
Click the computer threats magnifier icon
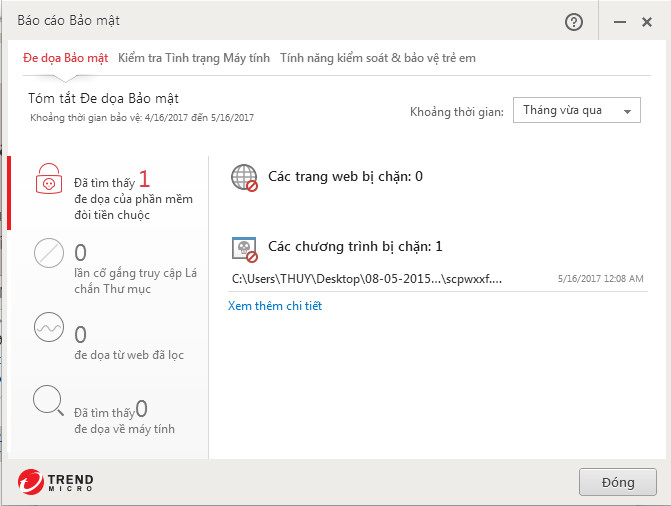[x=49, y=402]
